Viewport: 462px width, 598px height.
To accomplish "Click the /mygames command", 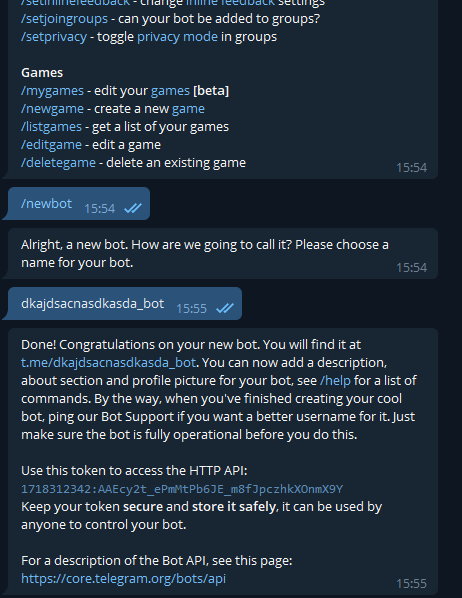I will 52,91.
